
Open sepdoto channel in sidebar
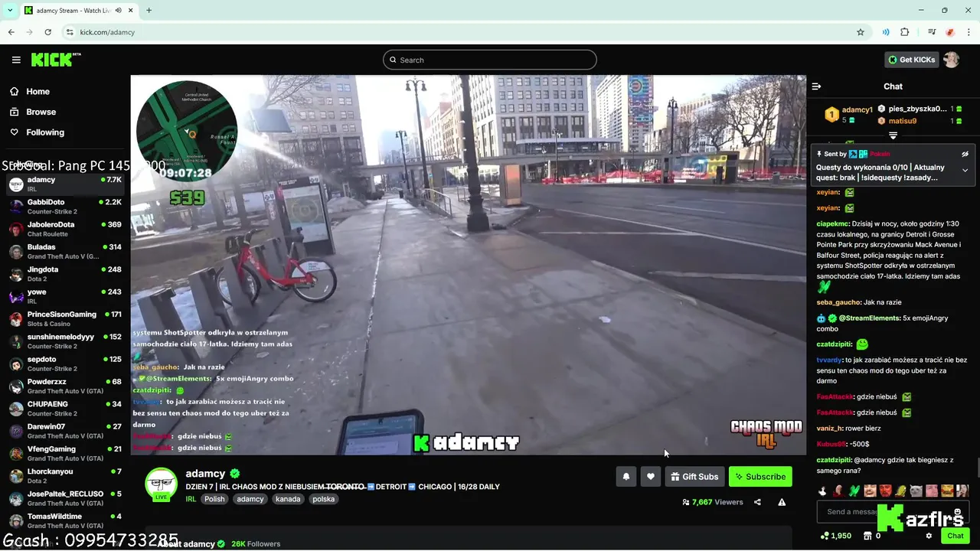point(65,364)
